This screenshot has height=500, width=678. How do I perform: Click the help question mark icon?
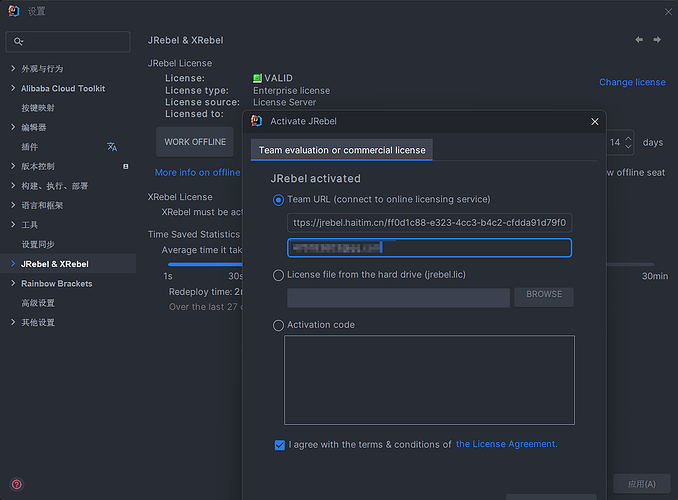17,484
